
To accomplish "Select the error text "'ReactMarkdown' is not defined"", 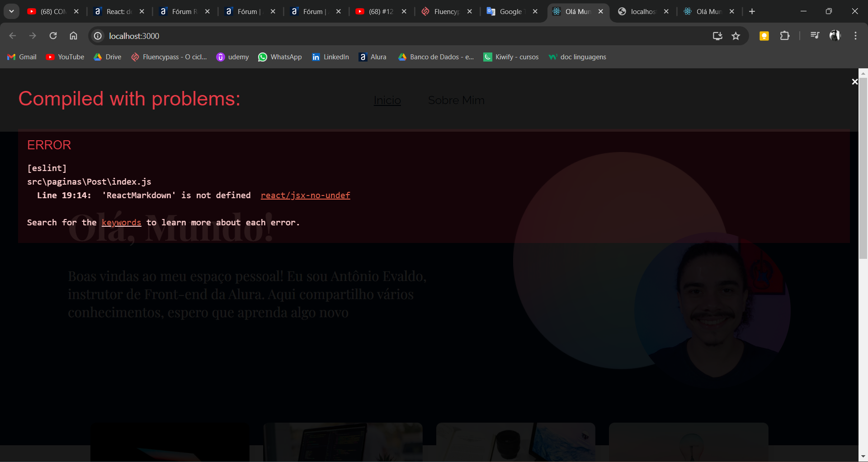I will click(176, 195).
